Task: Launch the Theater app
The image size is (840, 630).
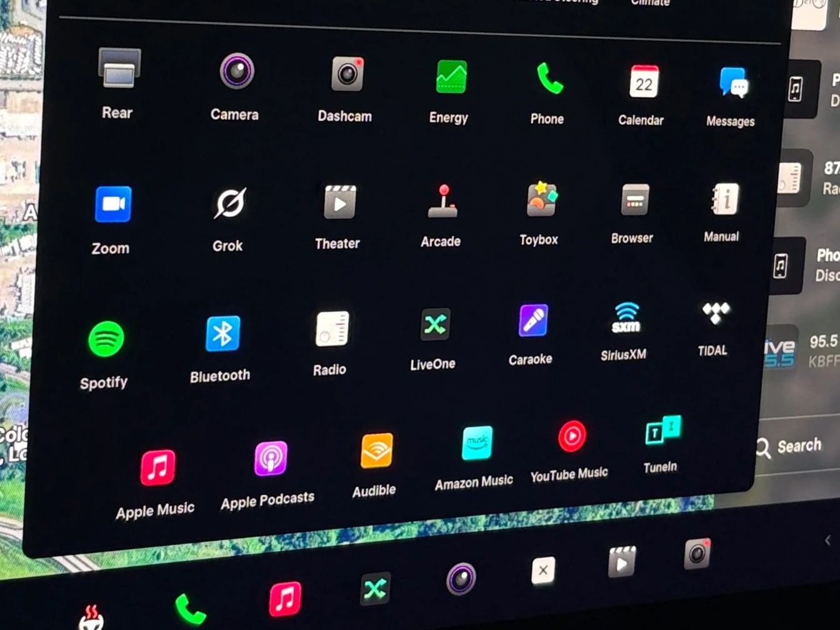Action: 339,202
